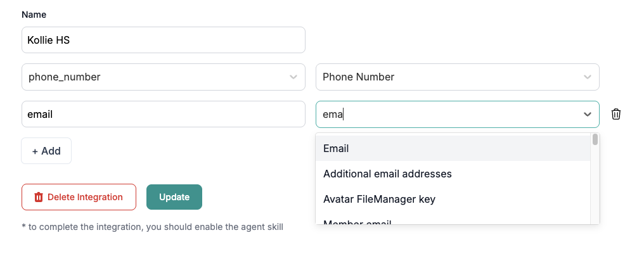The image size is (644, 261).
Task: Focus the Name field containing 'Kollie HS'
Action: coord(163,40)
